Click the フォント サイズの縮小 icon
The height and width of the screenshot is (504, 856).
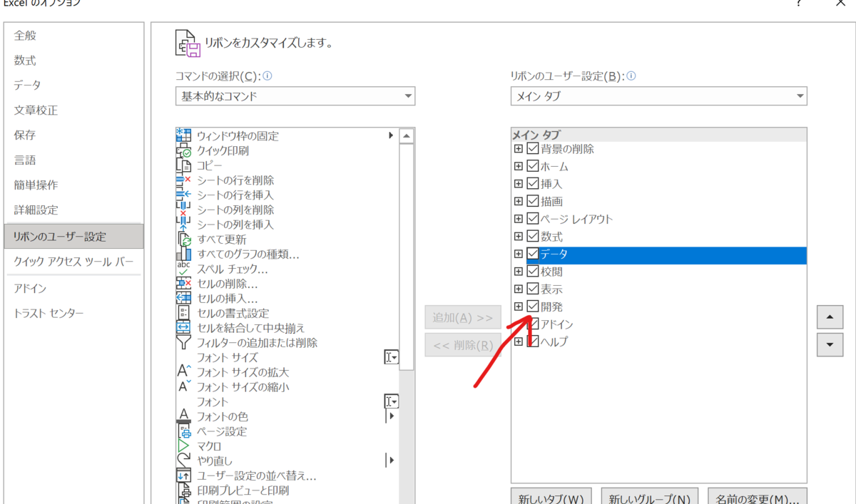pyautogui.click(x=183, y=387)
